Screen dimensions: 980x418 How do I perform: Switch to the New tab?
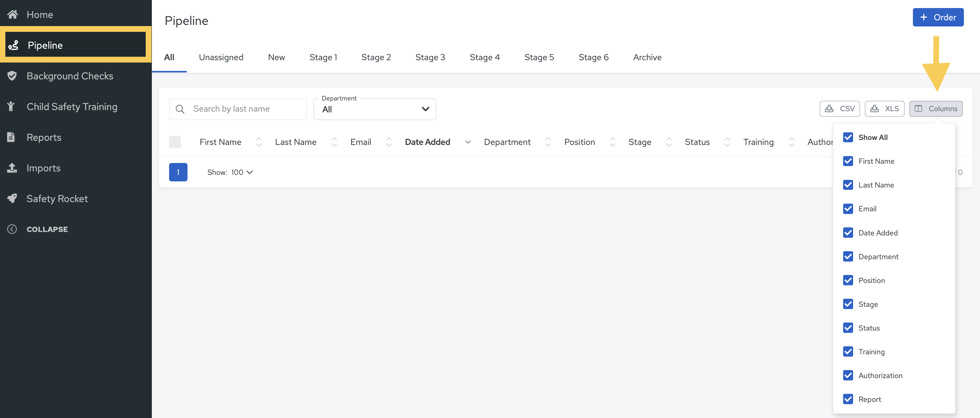tap(276, 58)
